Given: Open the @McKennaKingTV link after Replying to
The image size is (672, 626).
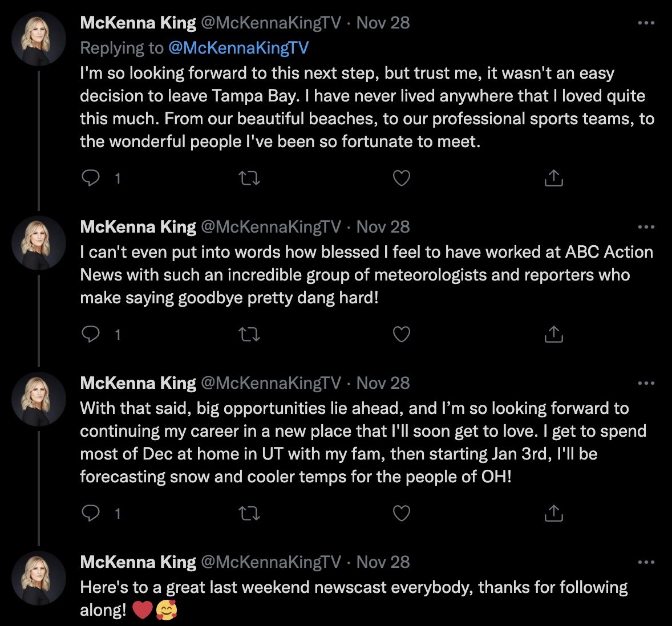Looking at the screenshot, I should pos(238,48).
